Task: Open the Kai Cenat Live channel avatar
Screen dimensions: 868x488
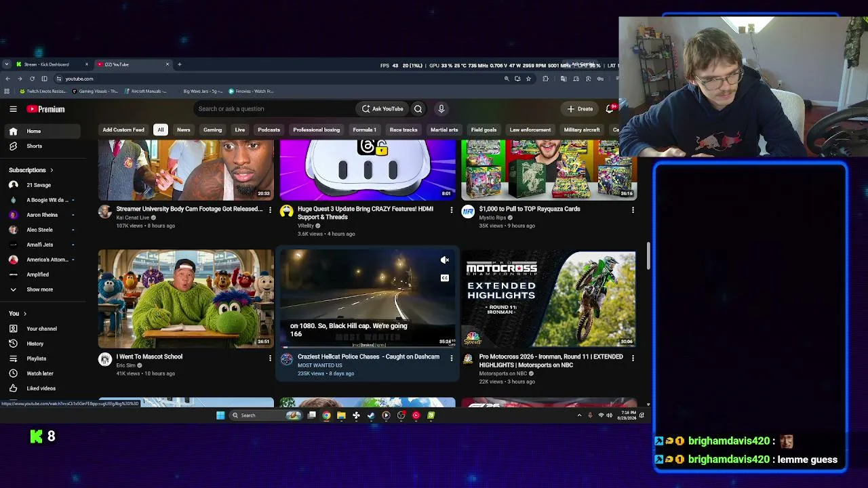Action: pyautogui.click(x=104, y=211)
